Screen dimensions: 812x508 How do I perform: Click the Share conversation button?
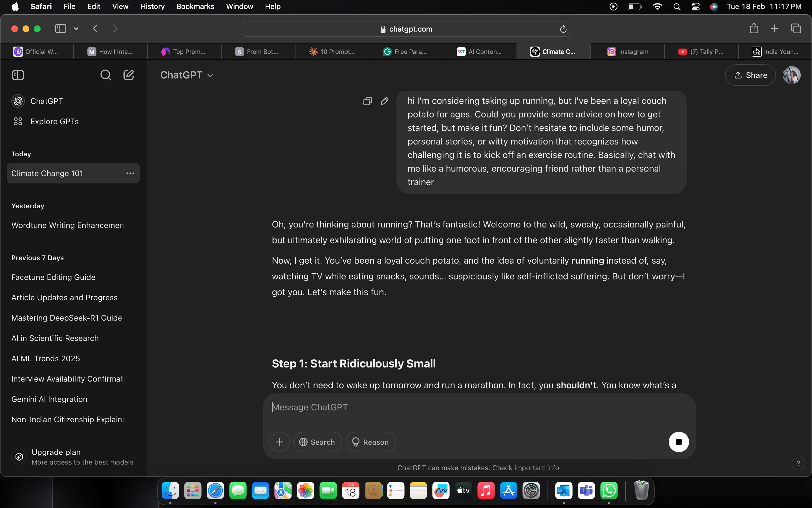coord(750,75)
